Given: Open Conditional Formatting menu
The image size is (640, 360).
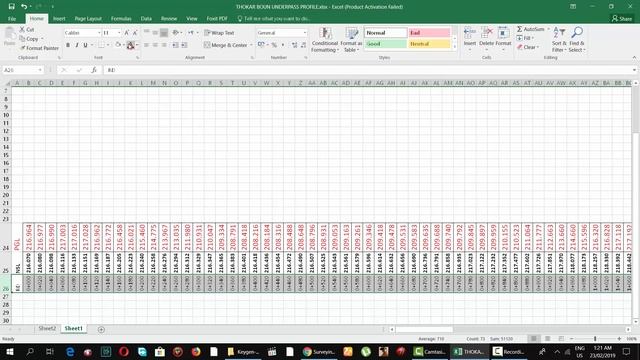Looking at the screenshot, I should pos(325,40).
